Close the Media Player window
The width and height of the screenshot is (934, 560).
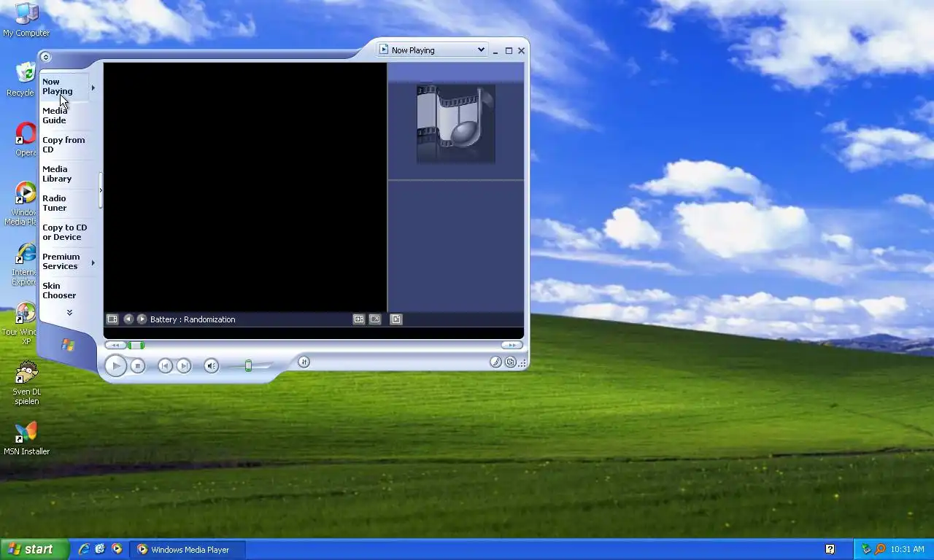(x=521, y=51)
